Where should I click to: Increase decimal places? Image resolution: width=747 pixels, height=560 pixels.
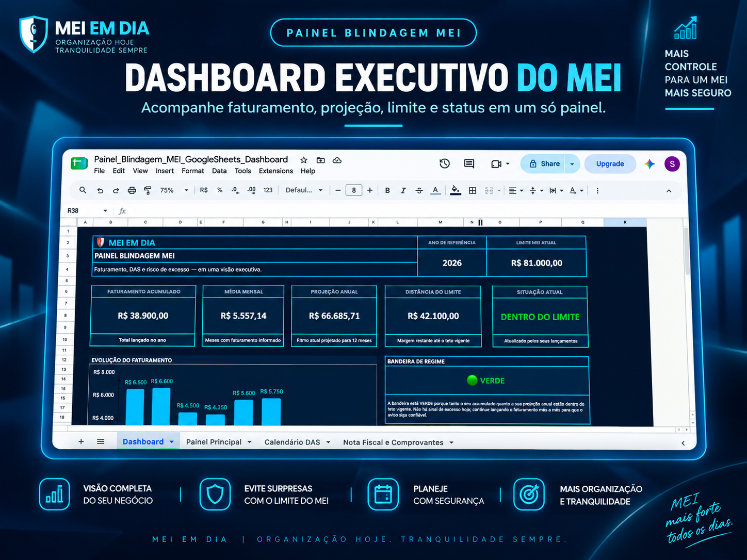(251, 190)
